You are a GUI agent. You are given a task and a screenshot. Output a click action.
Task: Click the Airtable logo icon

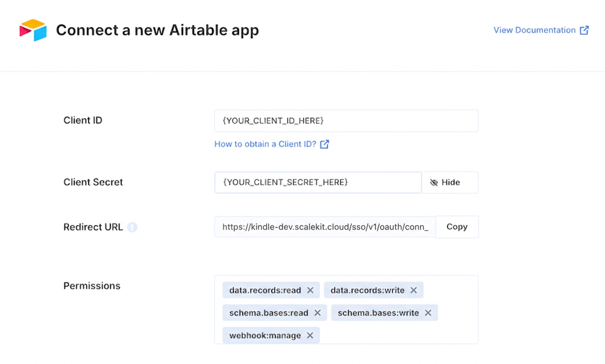pyautogui.click(x=32, y=30)
